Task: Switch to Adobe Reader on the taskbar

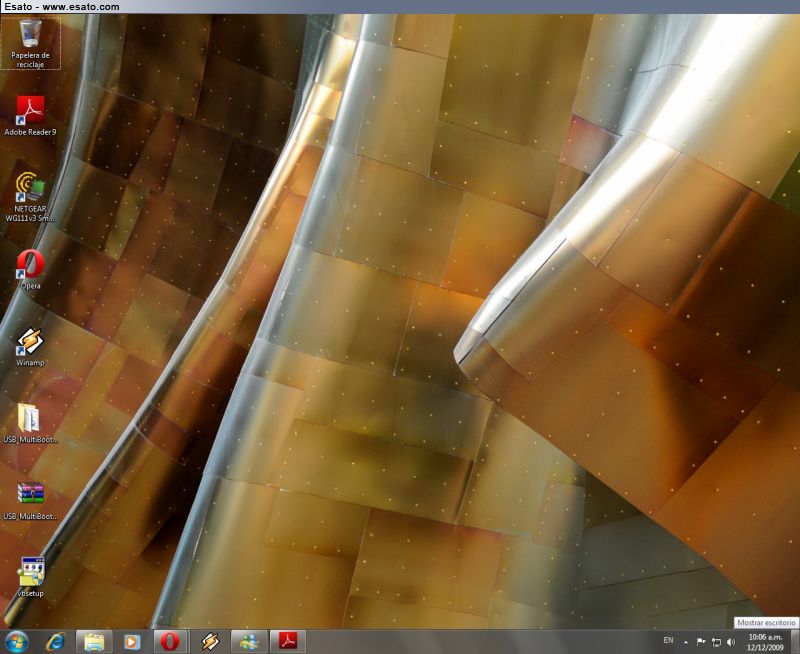Action: (x=288, y=642)
